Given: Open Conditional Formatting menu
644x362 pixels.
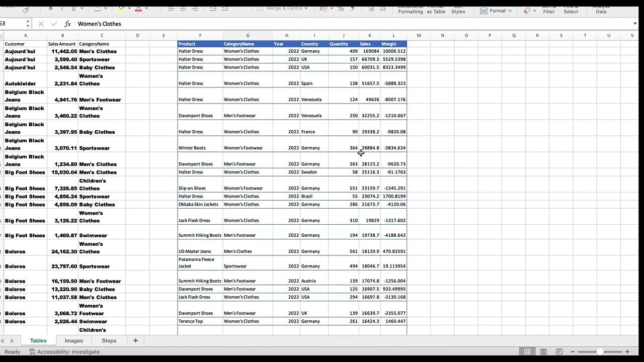Looking at the screenshot, I should (x=411, y=10).
